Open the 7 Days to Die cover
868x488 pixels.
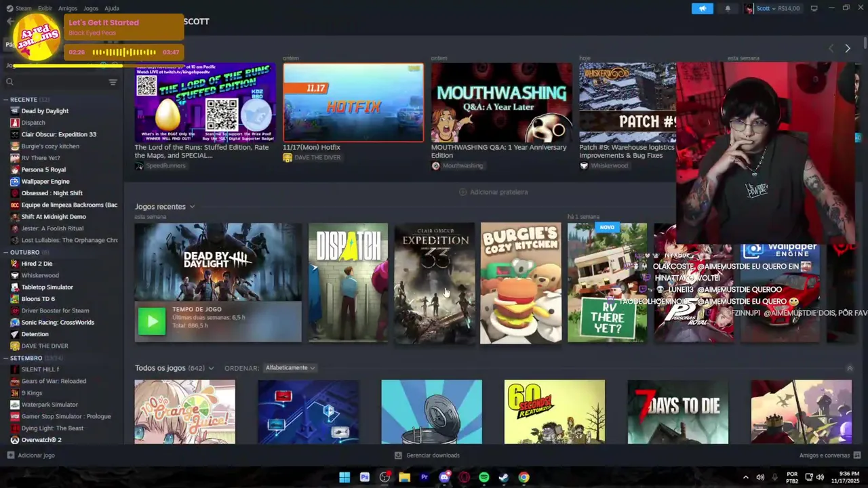pos(678,412)
